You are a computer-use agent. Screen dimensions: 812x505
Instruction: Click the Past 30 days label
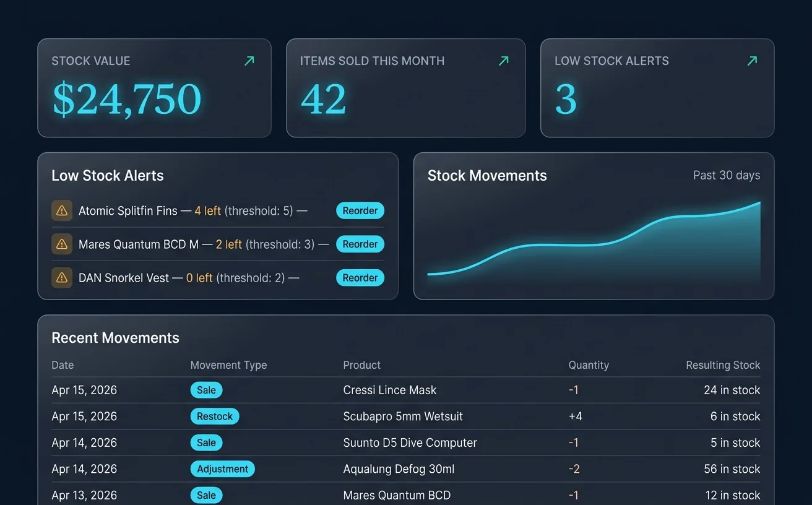point(727,175)
